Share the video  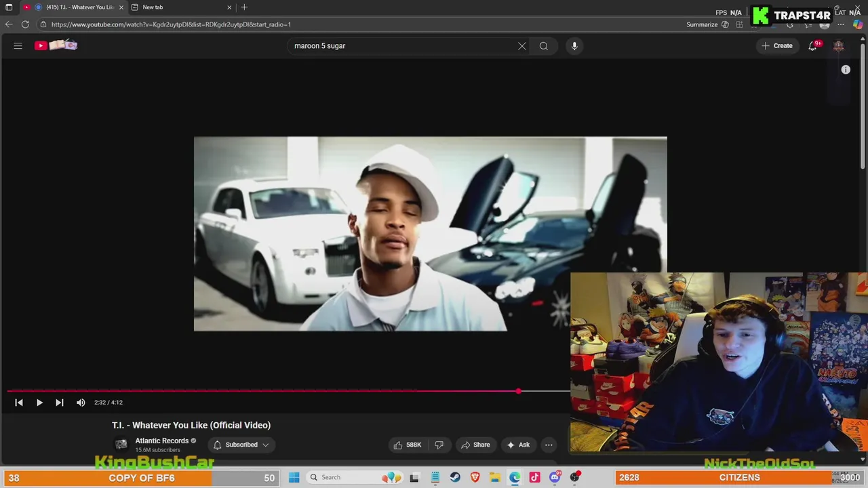[x=475, y=445]
